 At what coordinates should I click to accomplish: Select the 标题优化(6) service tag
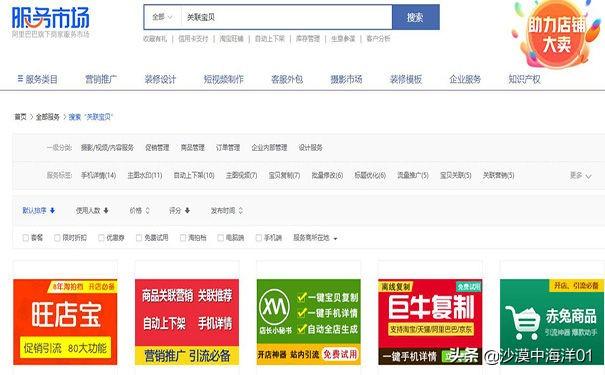(370, 176)
